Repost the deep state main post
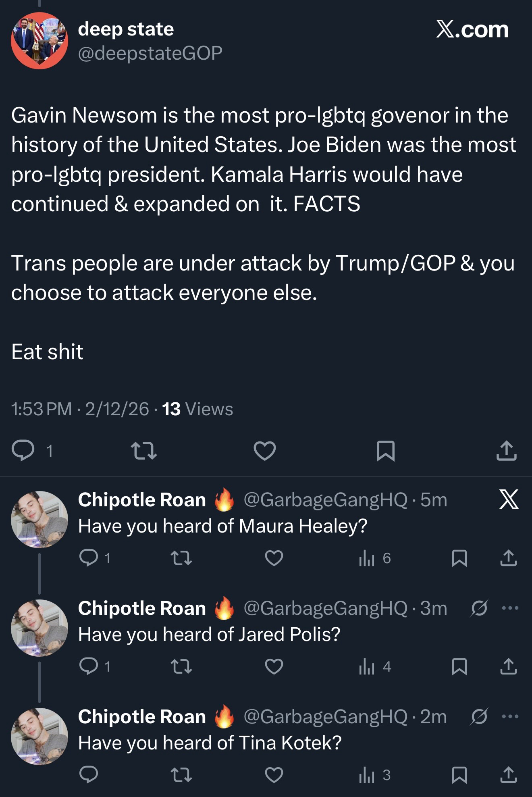This screenshot has height=797, width=532. (x=144, y=450)
